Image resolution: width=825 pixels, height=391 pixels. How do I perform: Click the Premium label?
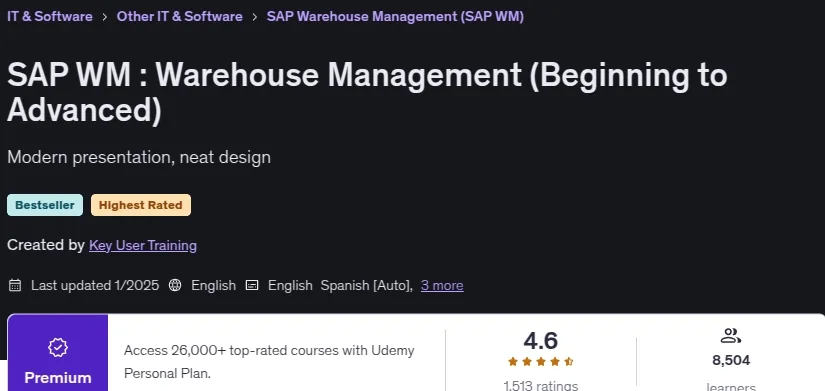click(58, 378)
